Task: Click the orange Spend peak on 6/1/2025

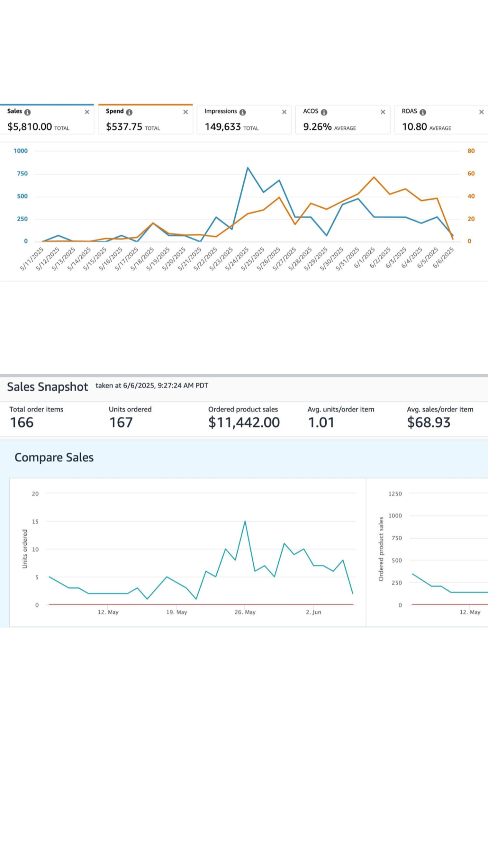Action: [374, 177]
